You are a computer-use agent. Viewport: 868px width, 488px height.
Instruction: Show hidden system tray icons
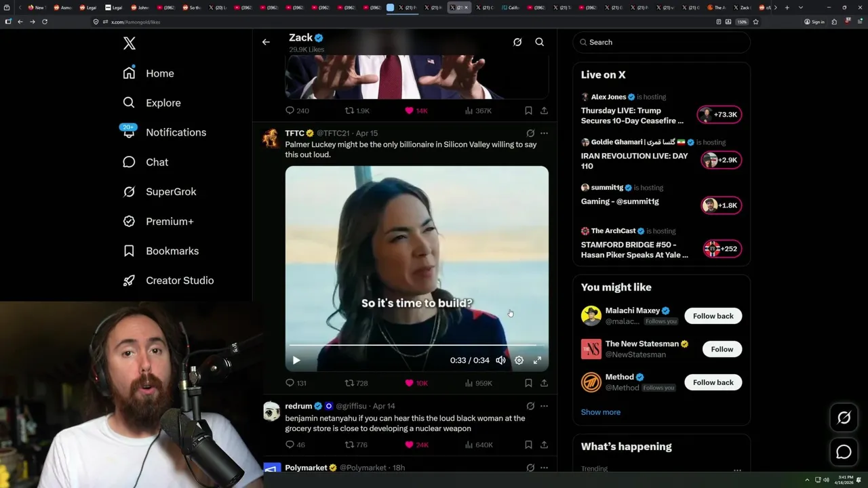(807, 480)
